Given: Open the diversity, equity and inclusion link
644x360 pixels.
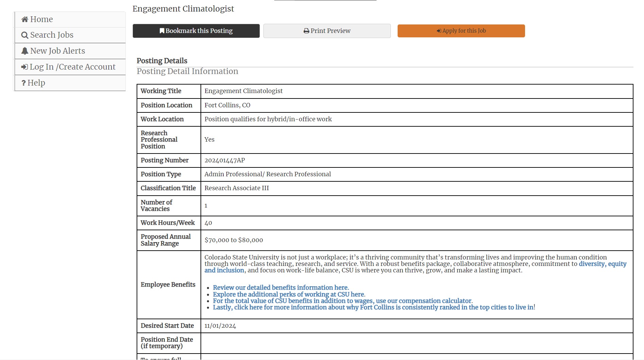Looking at the screenshot, I should tap(602, 264).
